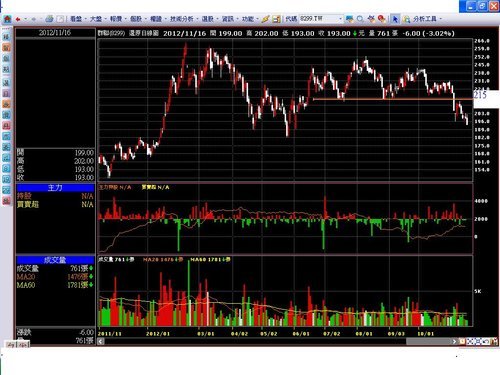This screenshot has height=375, width=500.
Task: Click the scrollbar left arrow under chart
Action: [x=101, y=341]
